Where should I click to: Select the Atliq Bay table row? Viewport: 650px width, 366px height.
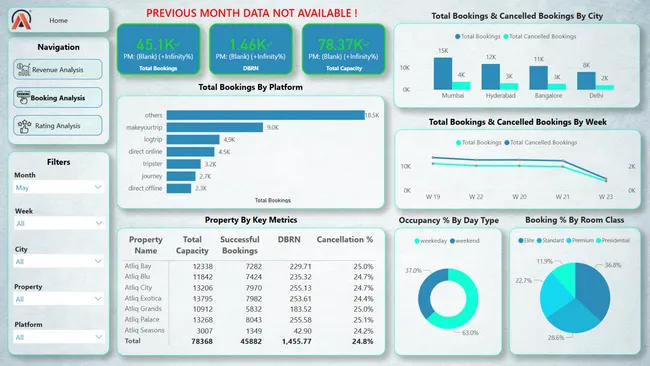[x=249, y=266]
